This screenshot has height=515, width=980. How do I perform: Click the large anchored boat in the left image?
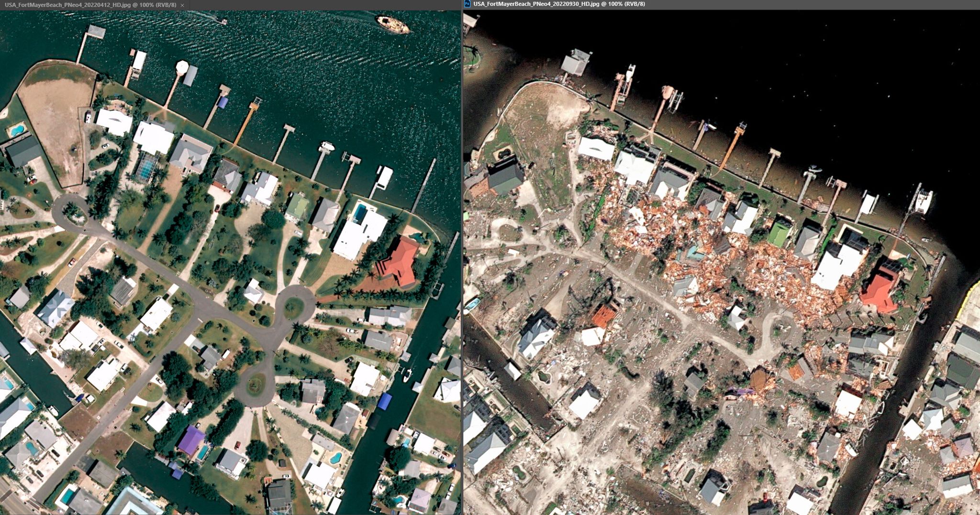392,24
